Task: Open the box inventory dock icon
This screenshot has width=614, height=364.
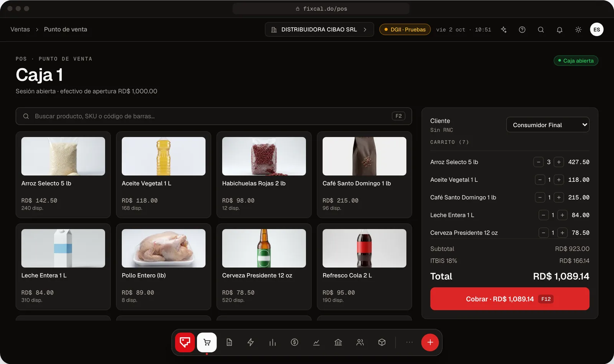Action: coord(382,342)
